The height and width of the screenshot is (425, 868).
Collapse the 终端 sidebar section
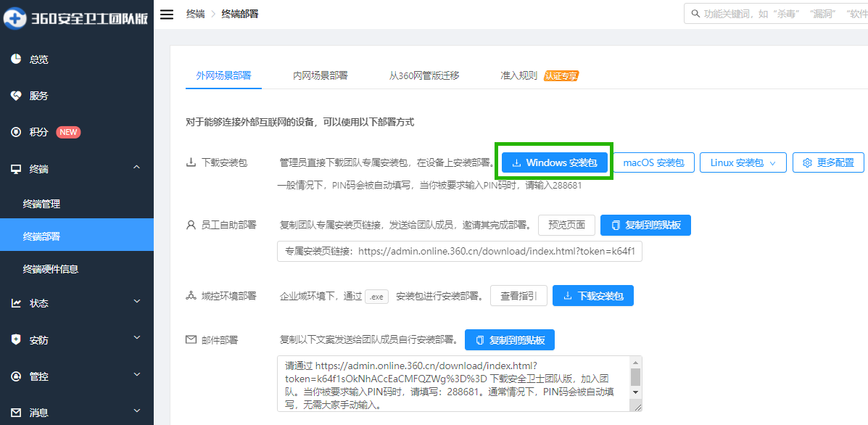[x=137, y=168]
